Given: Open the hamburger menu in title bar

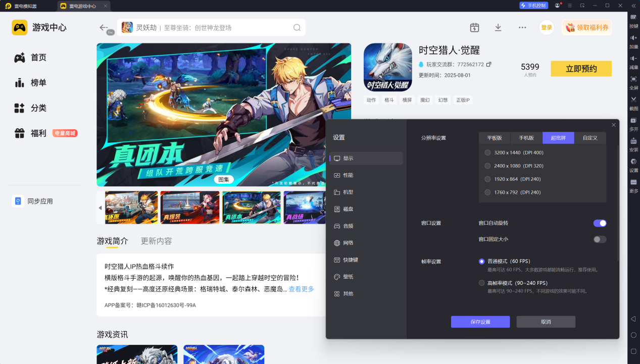Looking at the screenshot, I should tap(570, 6).
